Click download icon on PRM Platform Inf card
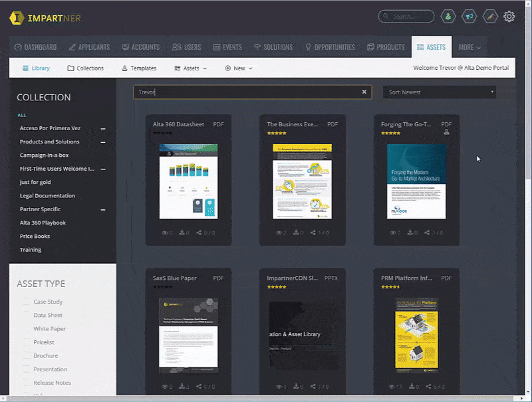This screenshot has height=402, width=532. pyautogui.click(x=412, y=386)
